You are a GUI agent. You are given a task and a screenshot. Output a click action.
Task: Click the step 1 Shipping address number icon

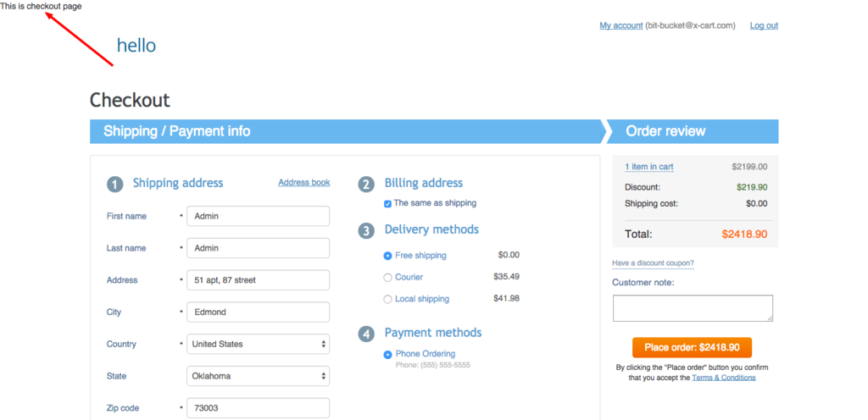pos(114,184)
